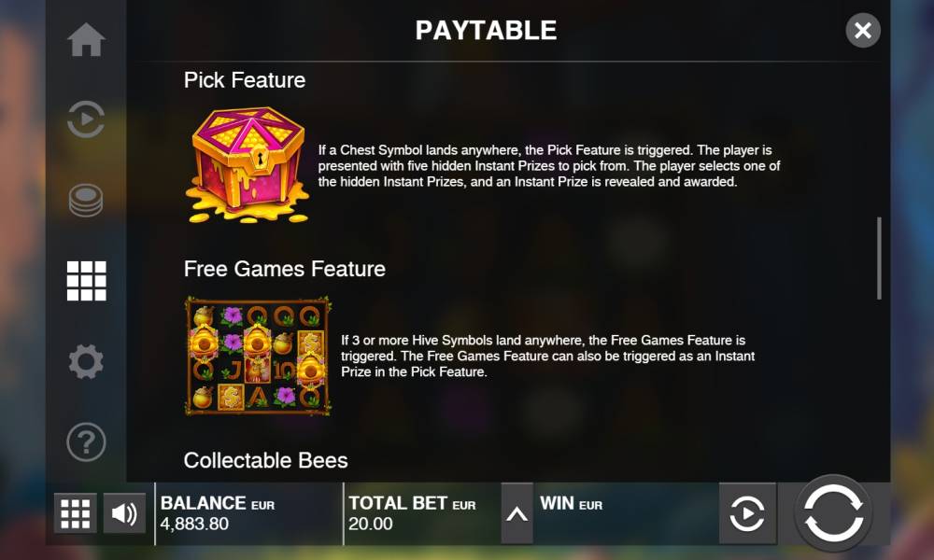Click the honey chest symbol image
The width and height of the screenshot is (934, 560).
248,165
